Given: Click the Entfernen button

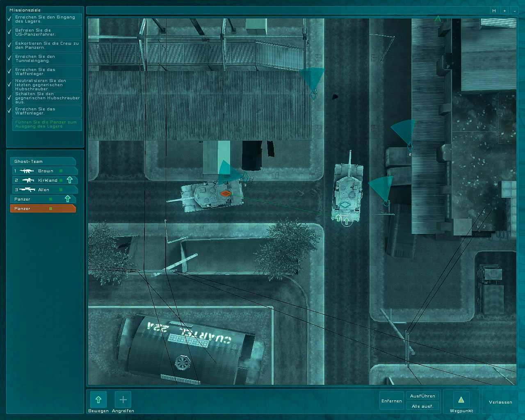Looking at the screenshot, I should click(x=392, y=401).
